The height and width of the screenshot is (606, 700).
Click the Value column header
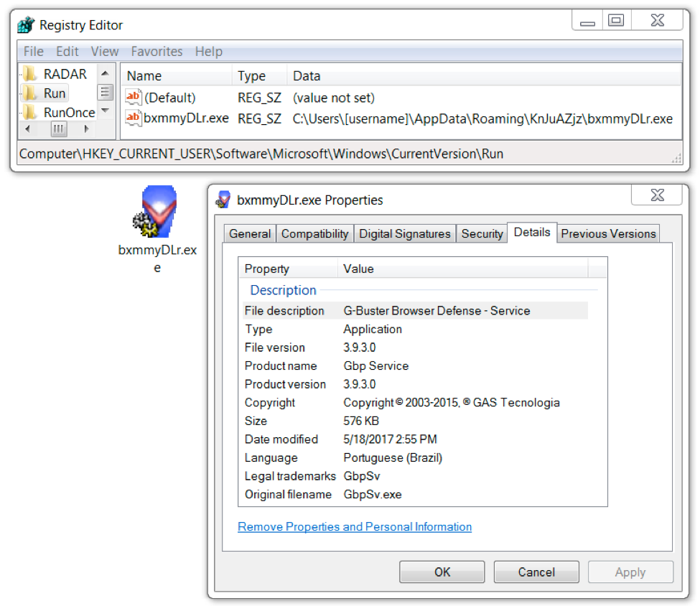(463, 269)
